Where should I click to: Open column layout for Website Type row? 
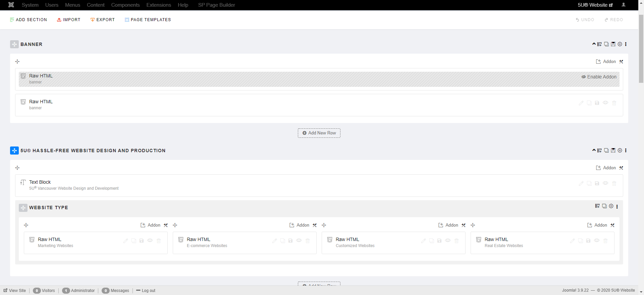[597, 206]
